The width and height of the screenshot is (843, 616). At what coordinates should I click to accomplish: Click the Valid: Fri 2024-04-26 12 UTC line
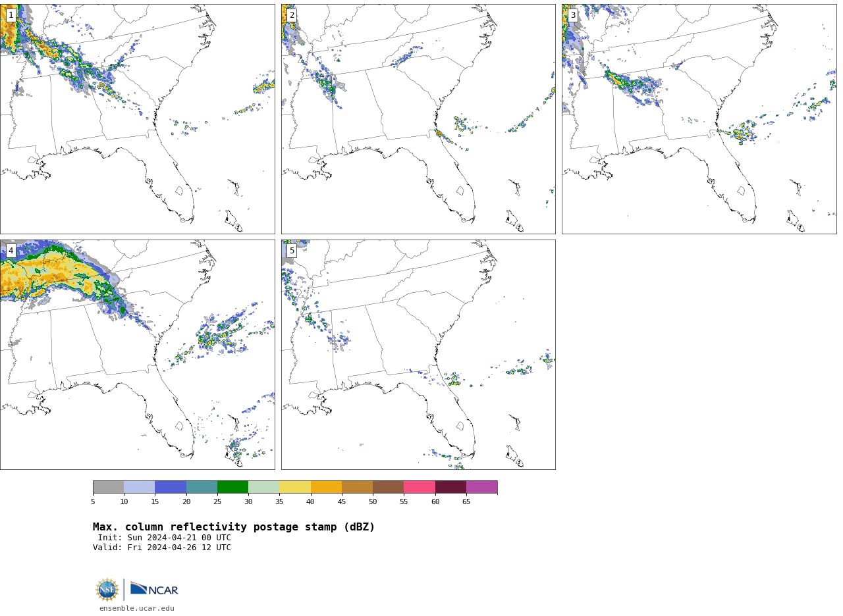click(162, 548)
